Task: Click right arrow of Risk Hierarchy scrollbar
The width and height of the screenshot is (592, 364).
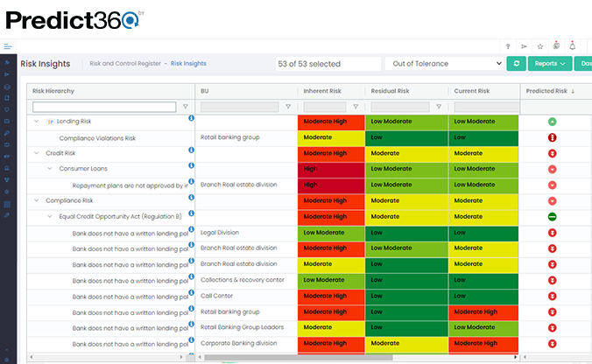Action: pos(181,357)
